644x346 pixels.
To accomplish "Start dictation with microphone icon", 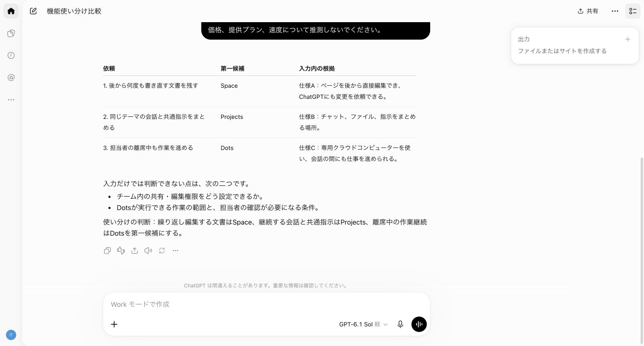I will coord(400,324).
